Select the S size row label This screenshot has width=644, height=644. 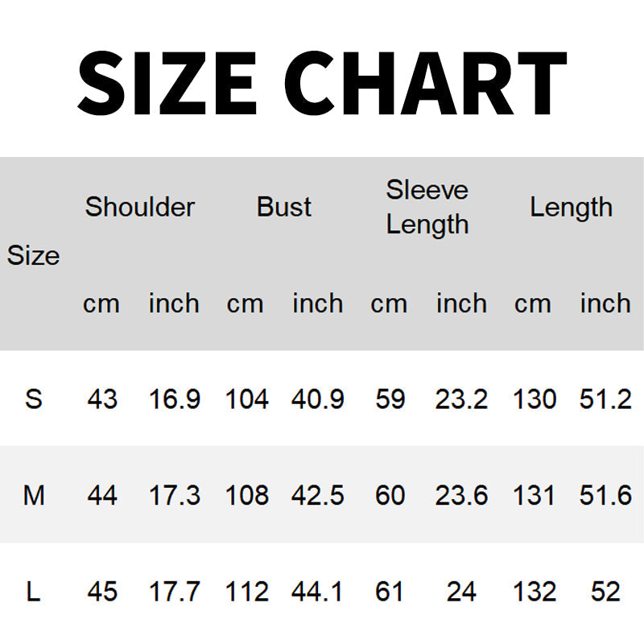33,398
